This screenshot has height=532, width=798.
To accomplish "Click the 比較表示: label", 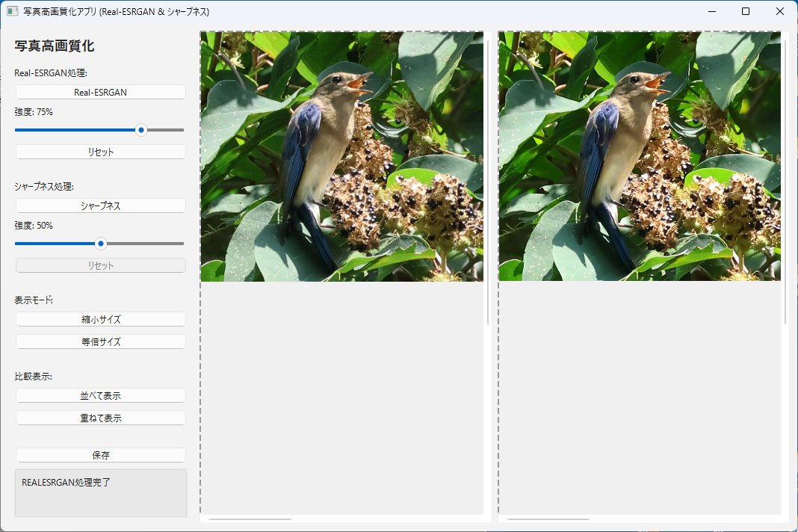I will 34,377.
